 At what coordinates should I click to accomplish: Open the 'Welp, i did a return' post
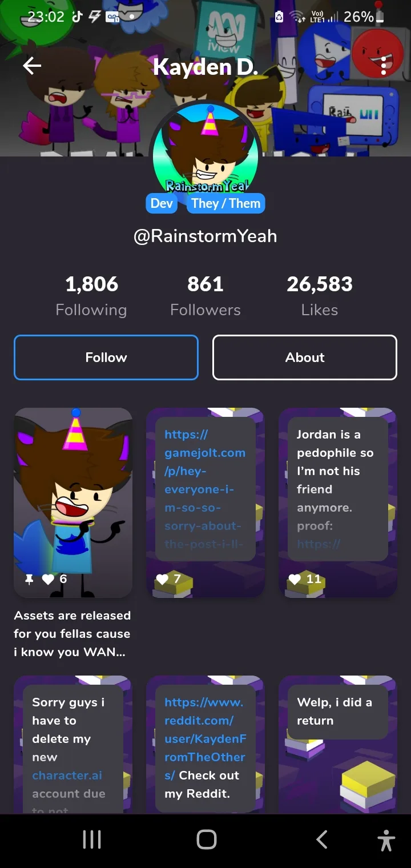[x=338, y=744]
